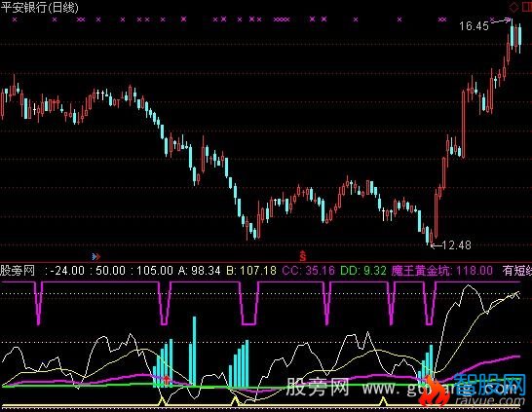
Task: Click the red diamond icon at top right
Action: coord(515,7)
